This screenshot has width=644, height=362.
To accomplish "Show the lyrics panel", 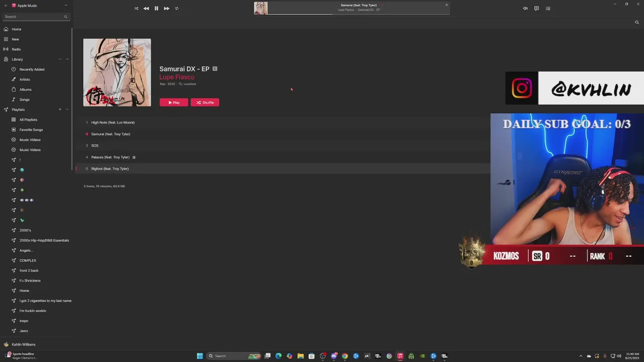I will coord(536,9).
